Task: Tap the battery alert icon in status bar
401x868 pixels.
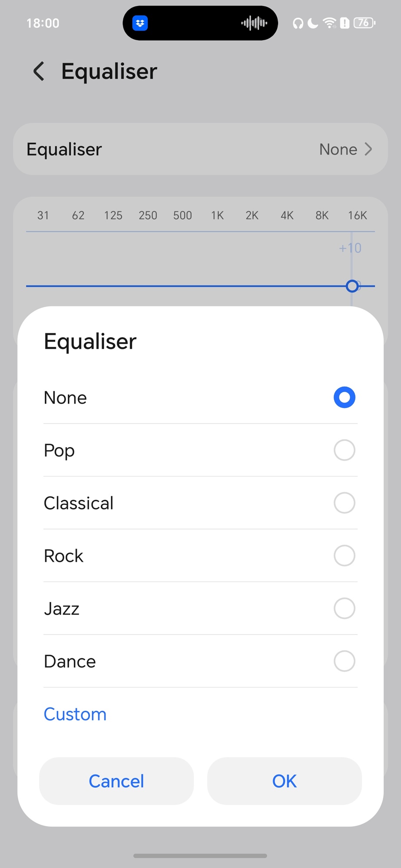Action: 345,23
